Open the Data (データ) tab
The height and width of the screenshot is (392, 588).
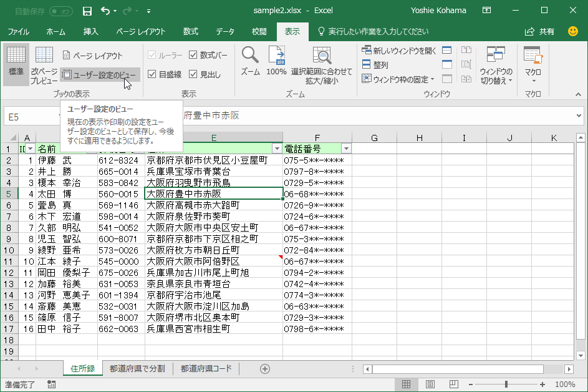225,32
